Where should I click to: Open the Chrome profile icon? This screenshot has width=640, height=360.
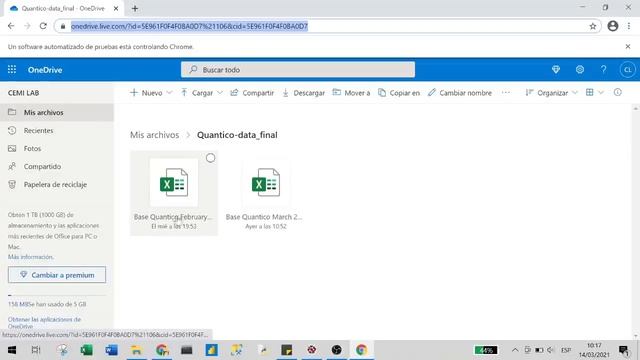pos(613,26)
